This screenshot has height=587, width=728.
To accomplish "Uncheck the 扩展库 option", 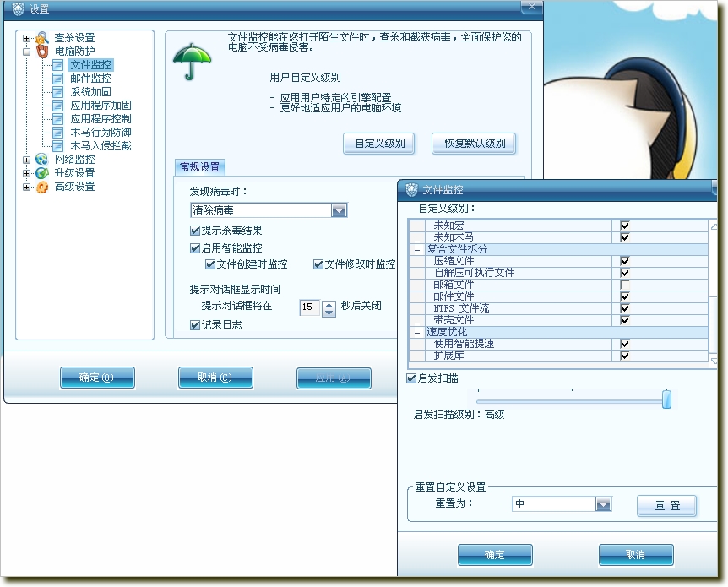I will pos(625,356).
